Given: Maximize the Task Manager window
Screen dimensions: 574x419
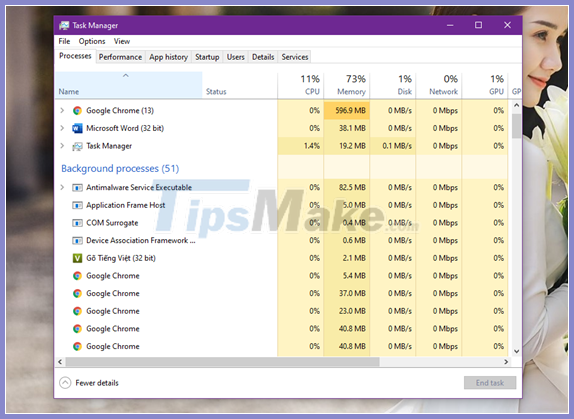Looking at the screenshot, I should coord(478,25).
